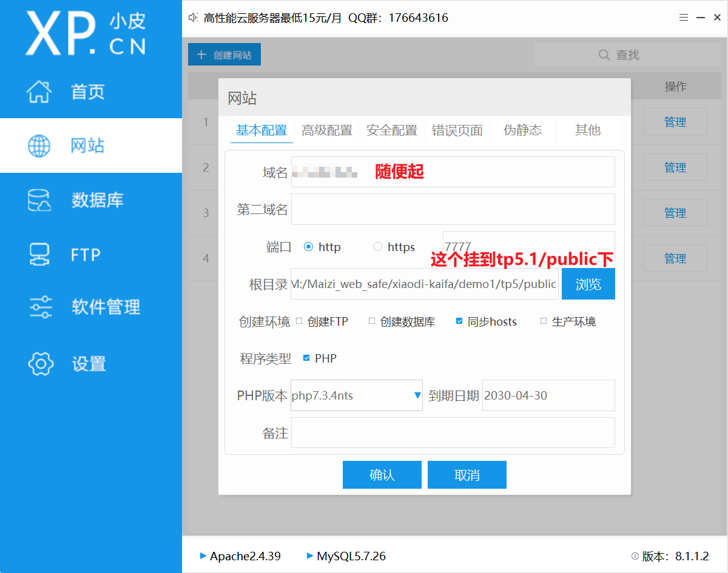728x573 pixels.
Task: Click the 操作 column header
Action: [x=675, y=87]
